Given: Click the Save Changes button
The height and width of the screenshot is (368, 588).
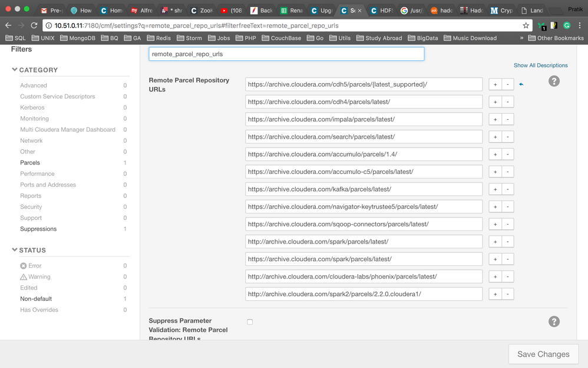Looking at the screenshot, I should pyautogui.click(x=543, y=354).
